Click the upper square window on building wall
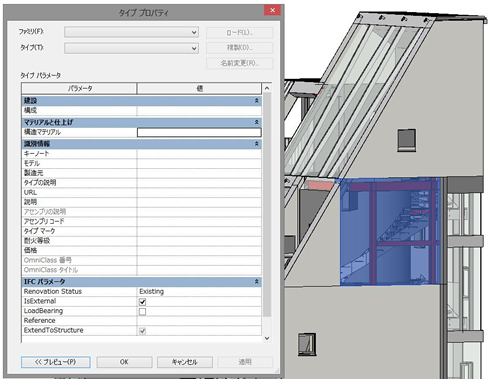Image resolution: width=500 pixels, height=379 pixels. click(x=407, y=140)
